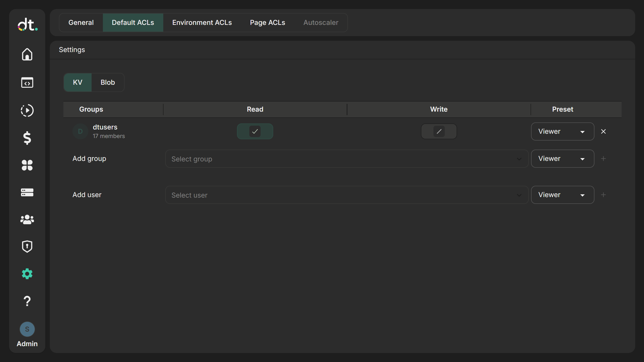Click the Add user label
This screenshot has height=362, width=644.
point(87,195)
